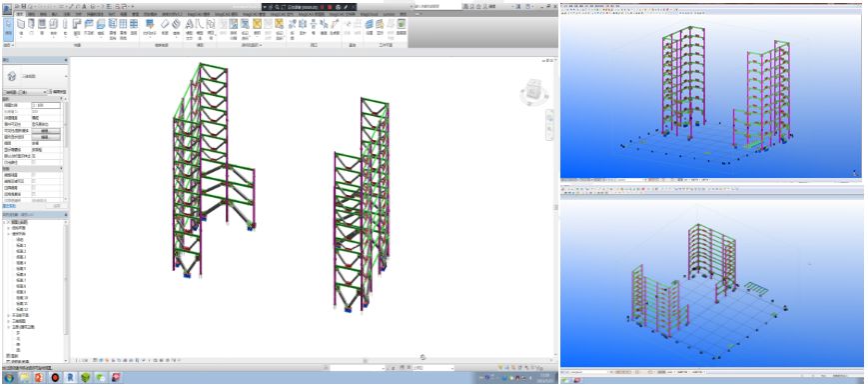Image resolution: width=868 pixels, height=387 pixels.
Task: Select the Door tool in the ribbon
Action: [31, 27]
